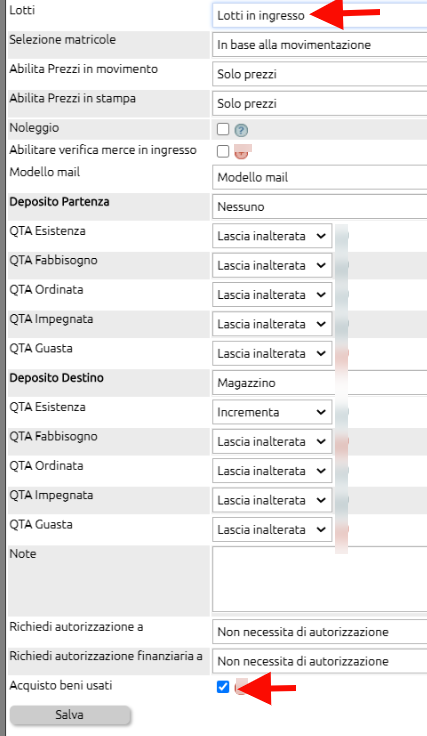The height and width of the screenshot is (736, 427).
Task: Open Richiedi autorizzazione finanziaria a field
Action: tap(320, 661)
